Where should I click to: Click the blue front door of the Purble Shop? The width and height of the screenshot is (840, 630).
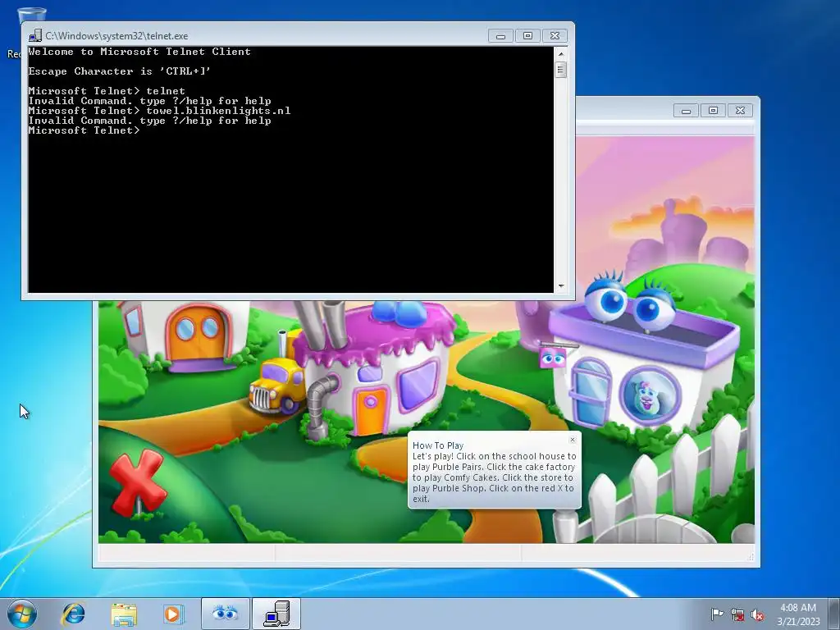point(591,393)
